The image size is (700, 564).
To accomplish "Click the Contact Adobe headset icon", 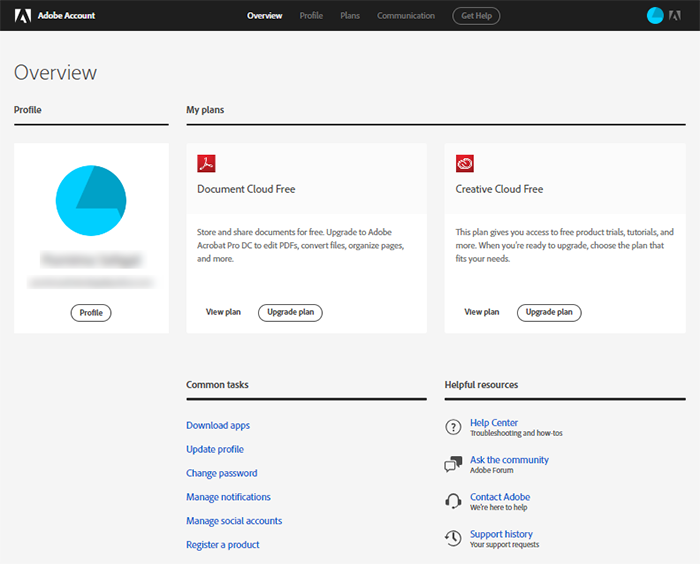I will (453, 501).
